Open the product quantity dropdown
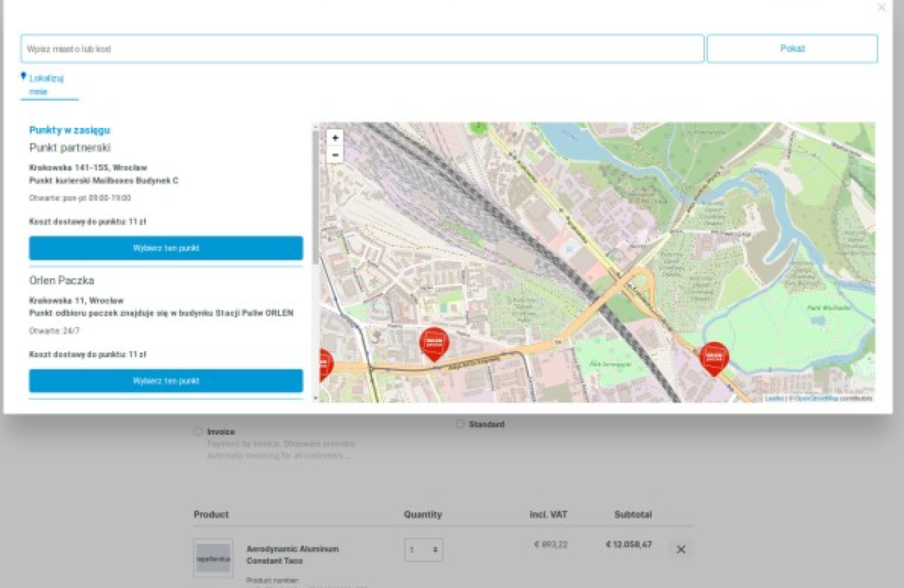 coord(423,550)
